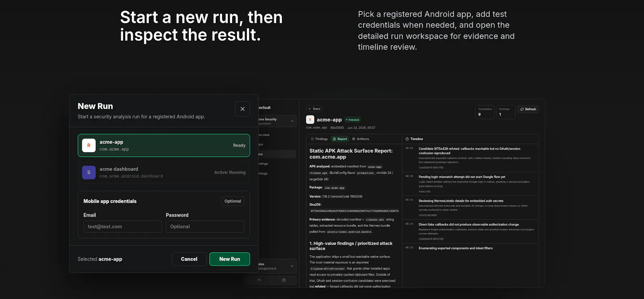644x299 pixels.
Task: Click the orange R icon of acme-app in dialog
Action: click(89, 145)
